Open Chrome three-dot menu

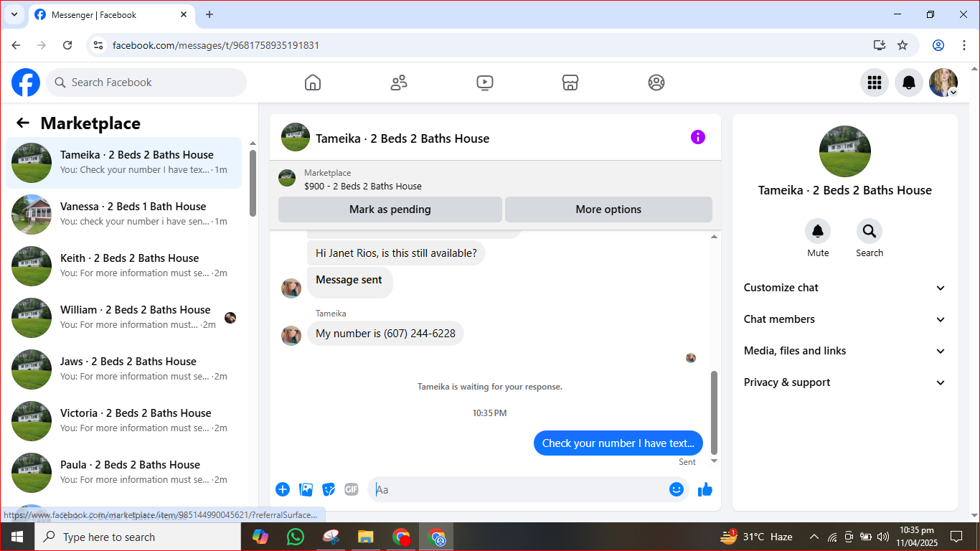964,45
